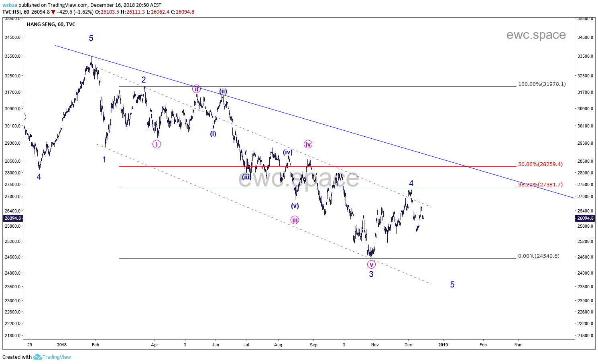The height and width of the screenshot is (364, 598).
Task: Open the TradingView link in footer
Action: coord(57,357)
